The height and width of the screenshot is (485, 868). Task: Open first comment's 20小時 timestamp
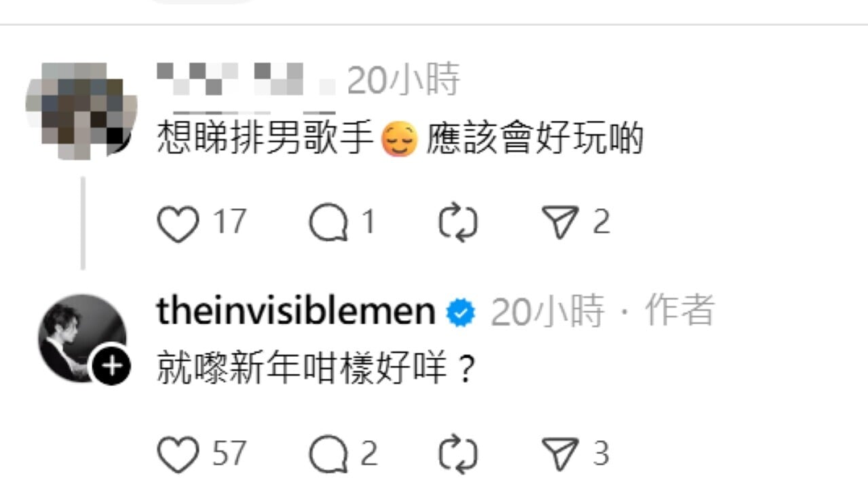tap(403, 80)
